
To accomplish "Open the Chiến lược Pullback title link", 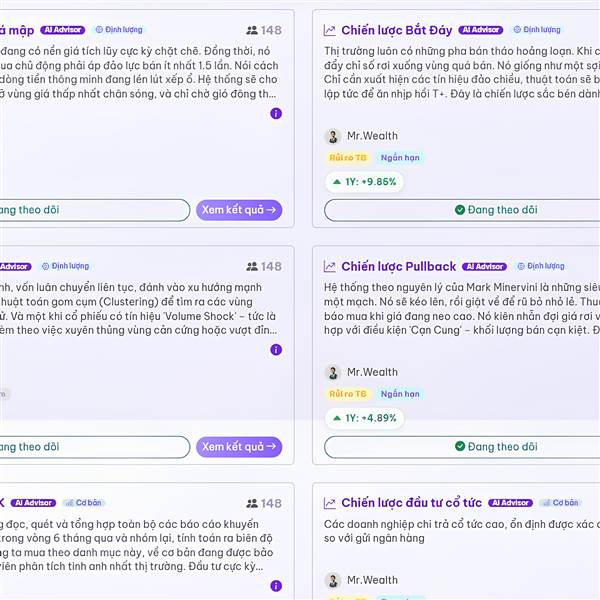I will click(x=398, y=267).
